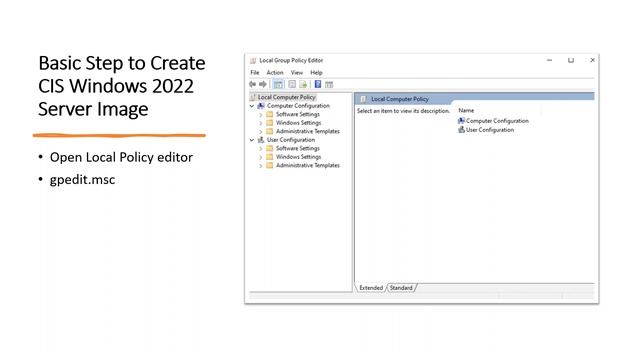This screenshot has height=360, width=640.
Task: Minimize the Local Group Policy Editor window
Action: pyautogui.click(x=549, y=60)
